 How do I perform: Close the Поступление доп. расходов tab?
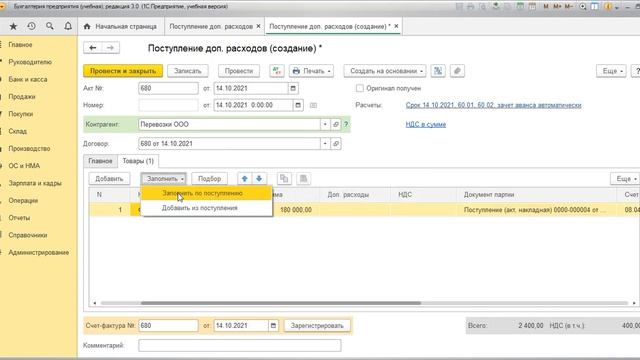tap(258, 26)
